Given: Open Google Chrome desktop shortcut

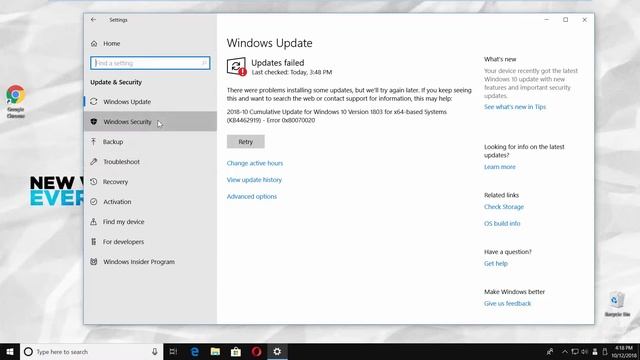Looking at the screenshot, I should point(16,101).
